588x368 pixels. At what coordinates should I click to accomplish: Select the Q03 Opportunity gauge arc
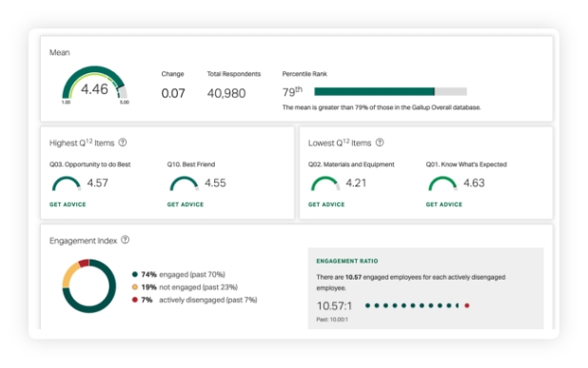67,184
